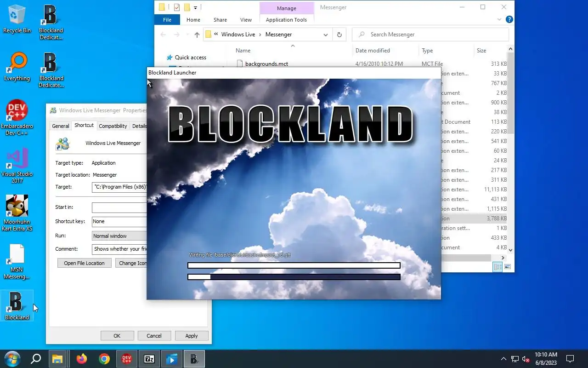Screen dimensions: 588x368
Task: Expand the Explorer ribbon chevron
Action: (x=499, y=20)
